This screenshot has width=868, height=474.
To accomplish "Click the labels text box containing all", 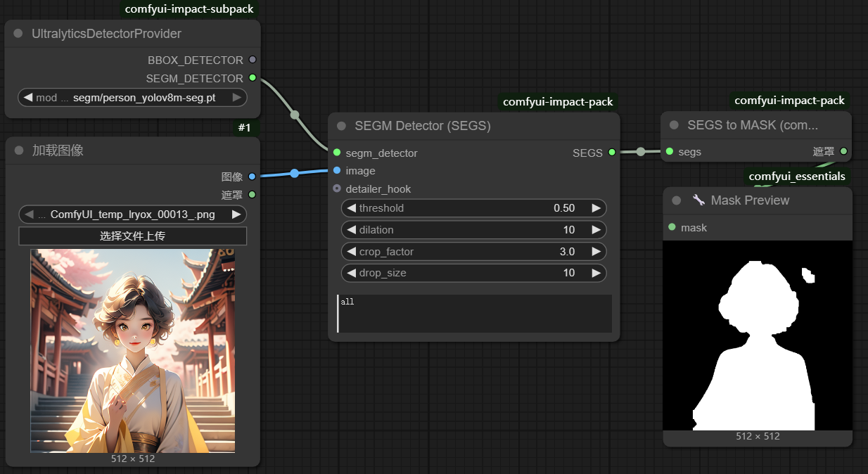I will pos(474,314).
